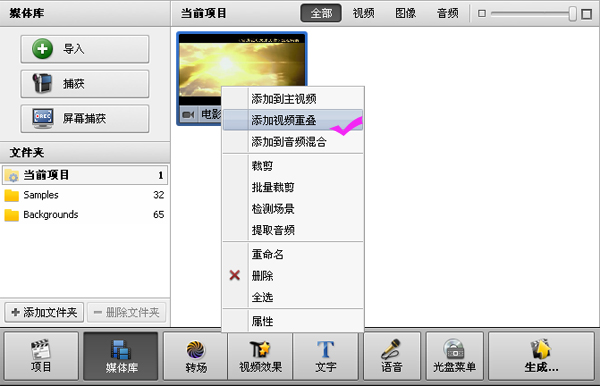Image resolution: width=600 pixels, height=386 pixels.
Task: Choose 全选 from context menu
Action: point(293,297)
